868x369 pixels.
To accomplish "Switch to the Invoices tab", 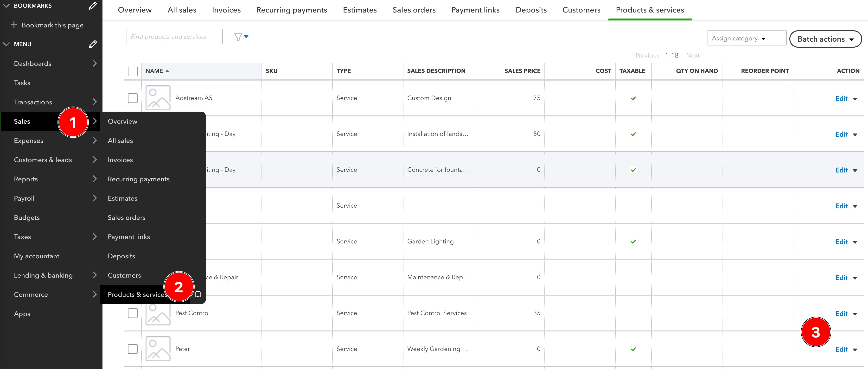I will point(226,10).
